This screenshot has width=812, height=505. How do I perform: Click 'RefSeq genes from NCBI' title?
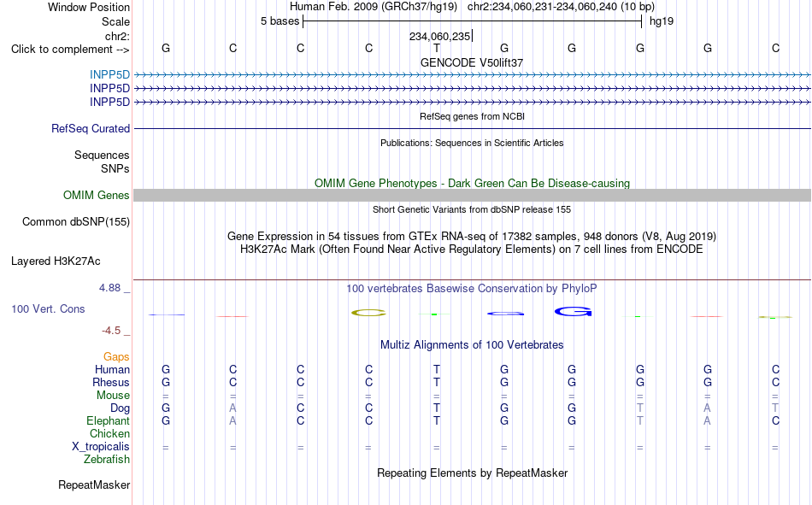(x=472, y=116)
